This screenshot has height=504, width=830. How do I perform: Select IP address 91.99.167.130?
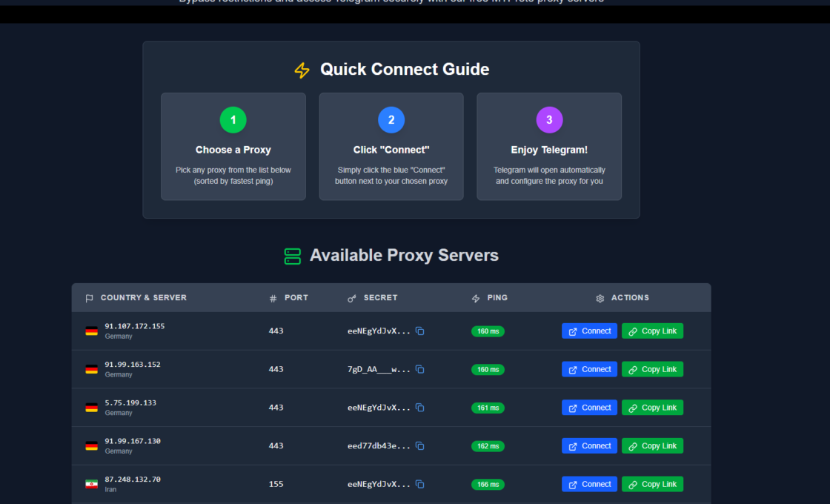(x=133, y=441)
